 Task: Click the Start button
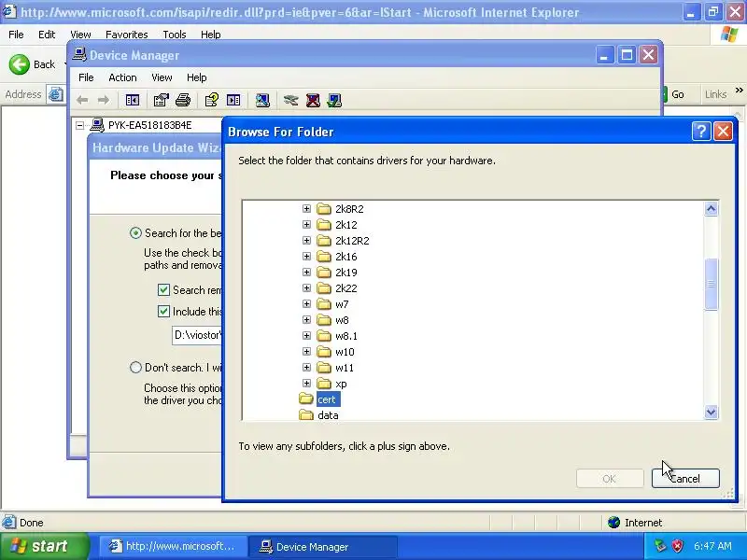44,546
